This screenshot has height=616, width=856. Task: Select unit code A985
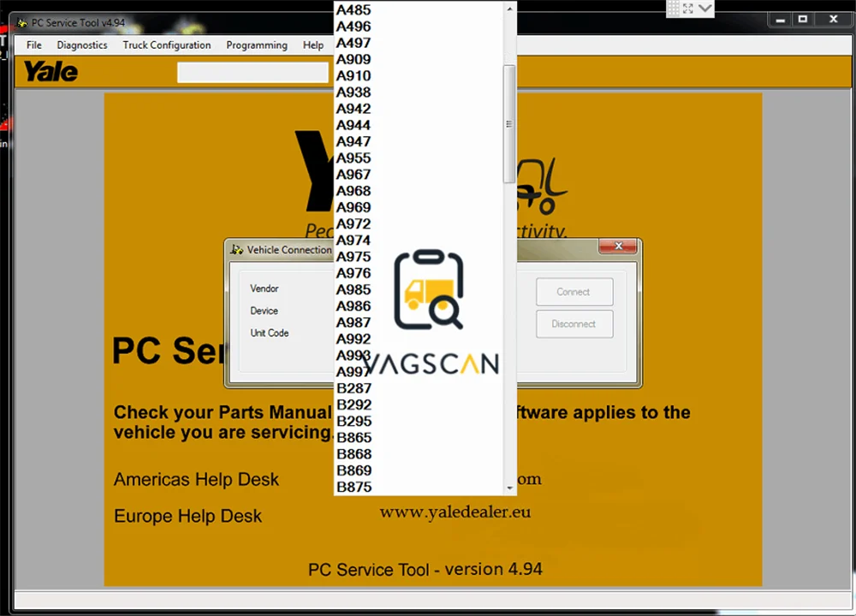tap(419, 289)
